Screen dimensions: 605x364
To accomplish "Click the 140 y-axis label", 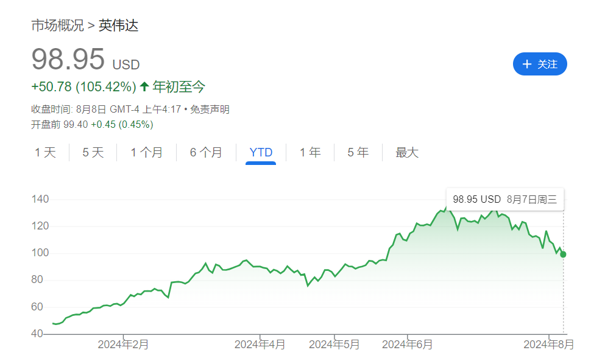I will point(40,199).
